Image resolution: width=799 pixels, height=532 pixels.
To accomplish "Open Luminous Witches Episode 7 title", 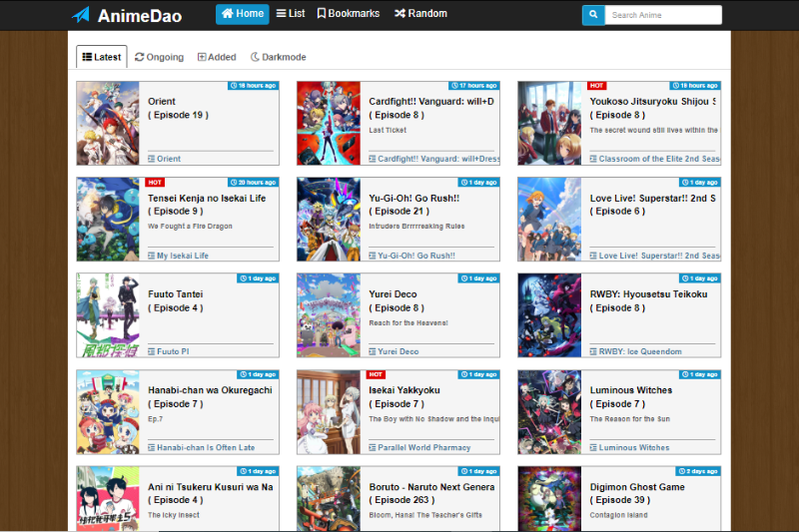I will click(631, 396).
